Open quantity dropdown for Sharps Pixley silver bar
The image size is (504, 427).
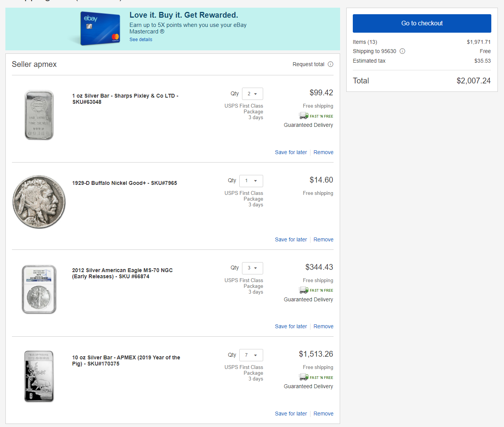point(252,94)
